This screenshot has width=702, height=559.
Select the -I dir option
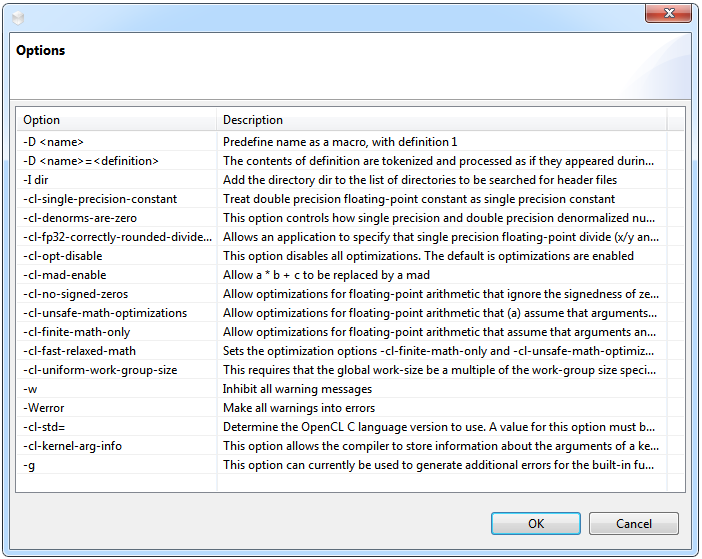(x=36, y=180)
